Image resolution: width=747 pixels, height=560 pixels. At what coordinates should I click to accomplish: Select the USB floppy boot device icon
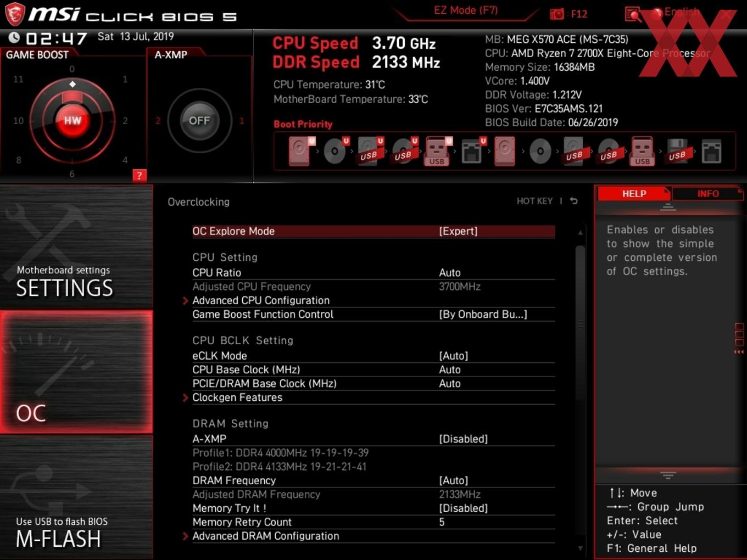[677, 151]
